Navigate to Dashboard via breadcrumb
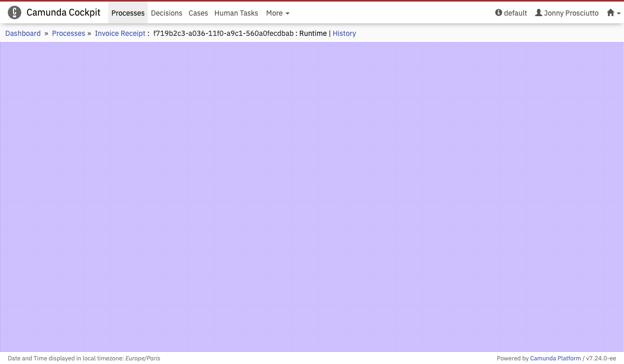The height and width of the screenshot is (364, 624). [23, 33]
